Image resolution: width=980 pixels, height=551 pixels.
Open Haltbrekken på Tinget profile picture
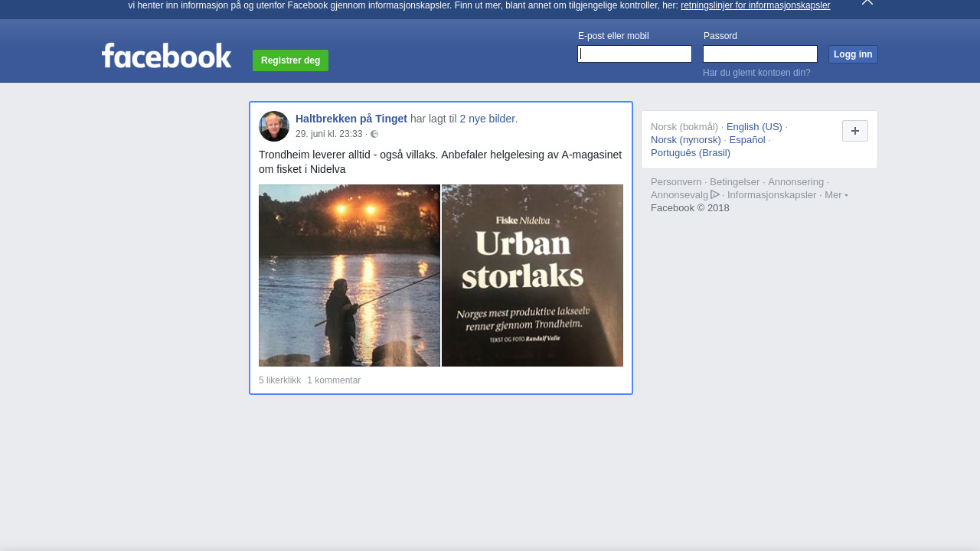point(274,126)
